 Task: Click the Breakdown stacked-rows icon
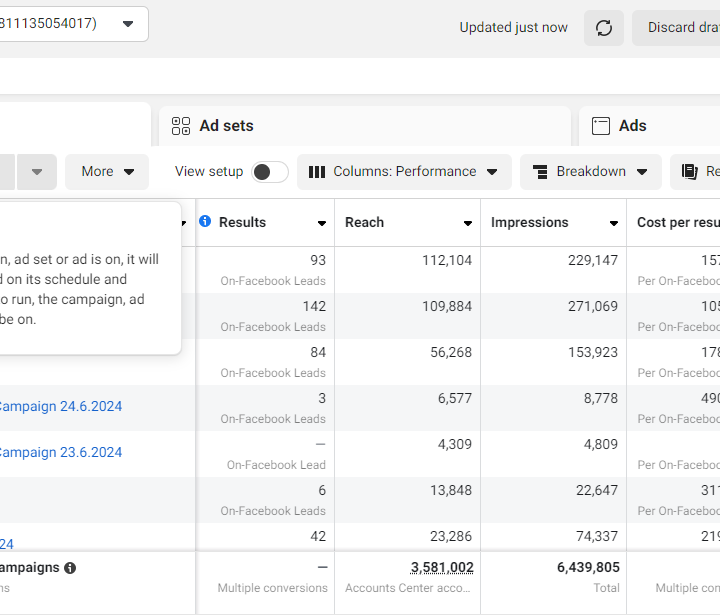pyautogui.click(x=540, y=172)
